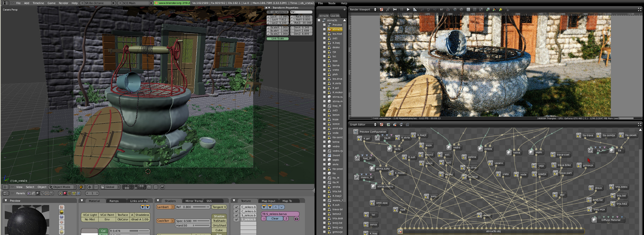Image resolution: width=644 pixels, height=235 pixels.
Task: Restart render with rewind icon
Action: (395, 10)
